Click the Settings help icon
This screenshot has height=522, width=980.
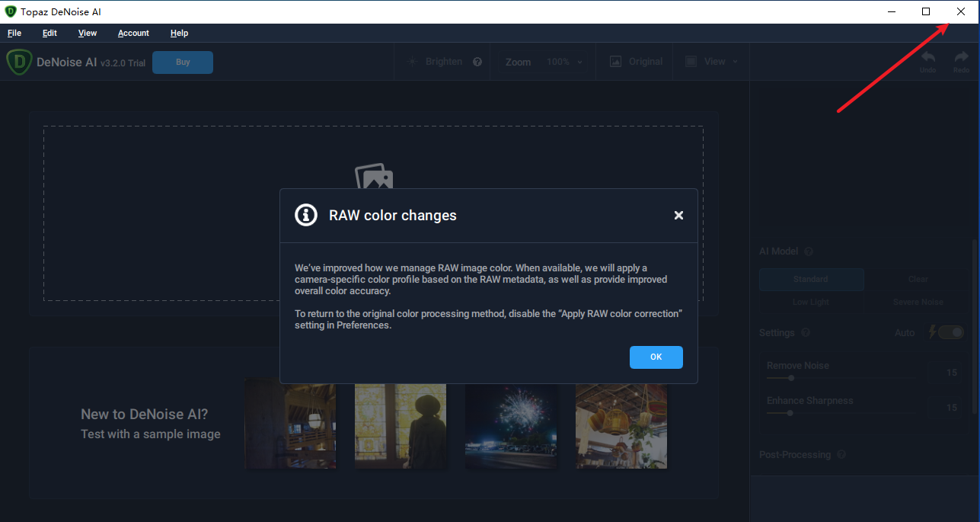(x=806, y=333)
